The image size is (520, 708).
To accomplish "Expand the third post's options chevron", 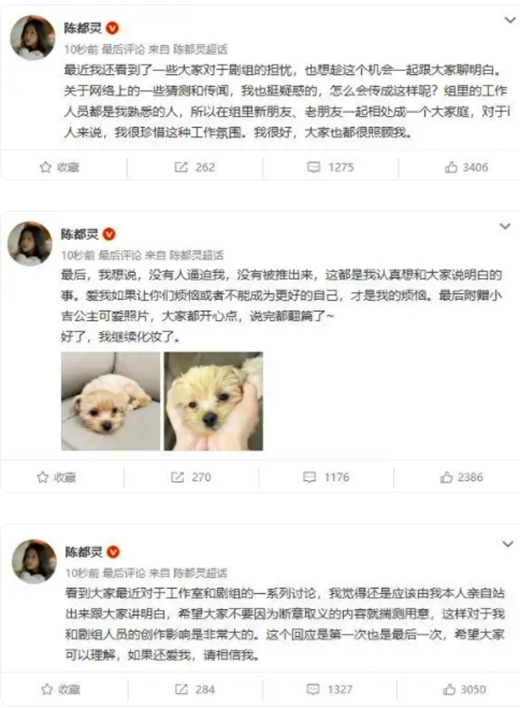I will pyautogui.click(x=508, y=544).
